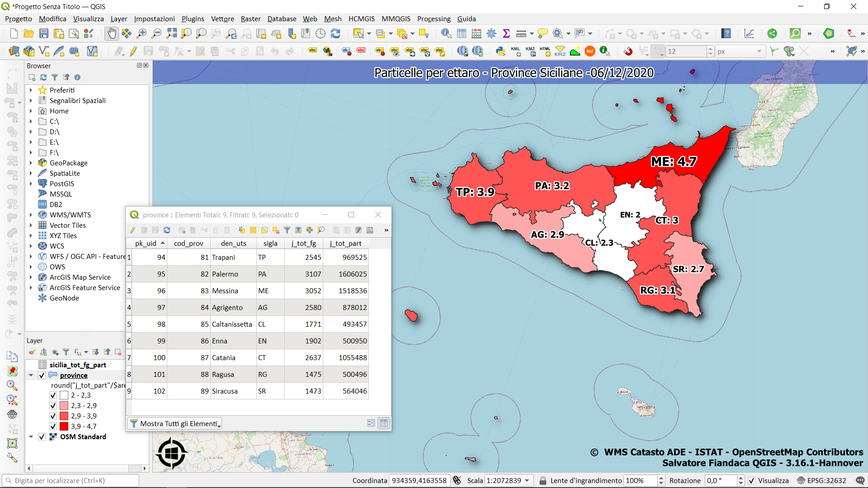Click the Save Project floppy icon
868x488 pixels.
point(44,33)
